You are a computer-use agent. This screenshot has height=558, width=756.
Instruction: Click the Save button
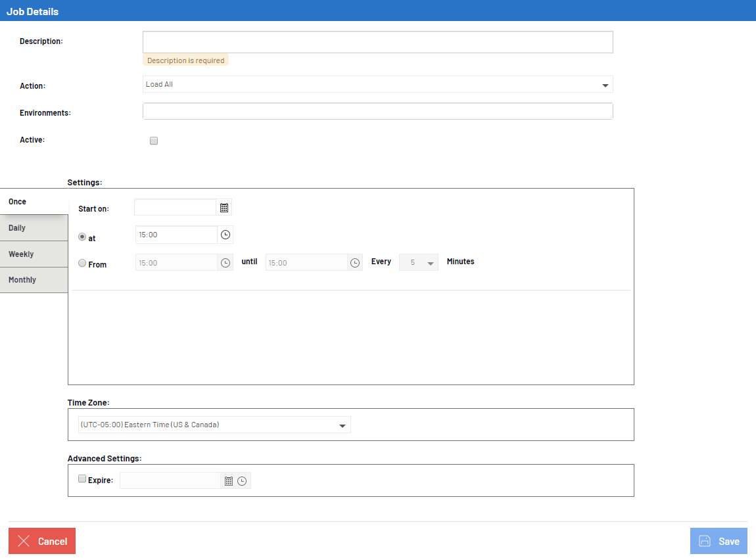pos(719,541)
